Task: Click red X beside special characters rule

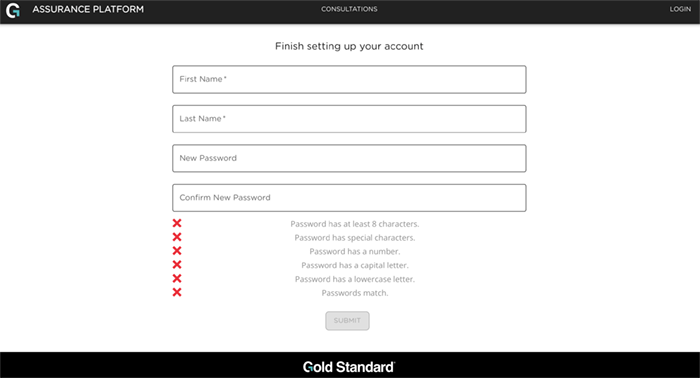Action: point(177,237)
